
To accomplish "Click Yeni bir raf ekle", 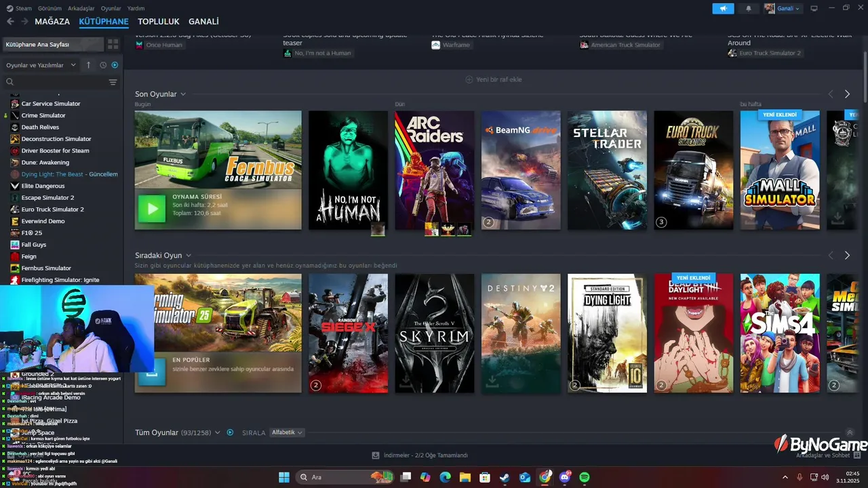I will click(499, 79).
